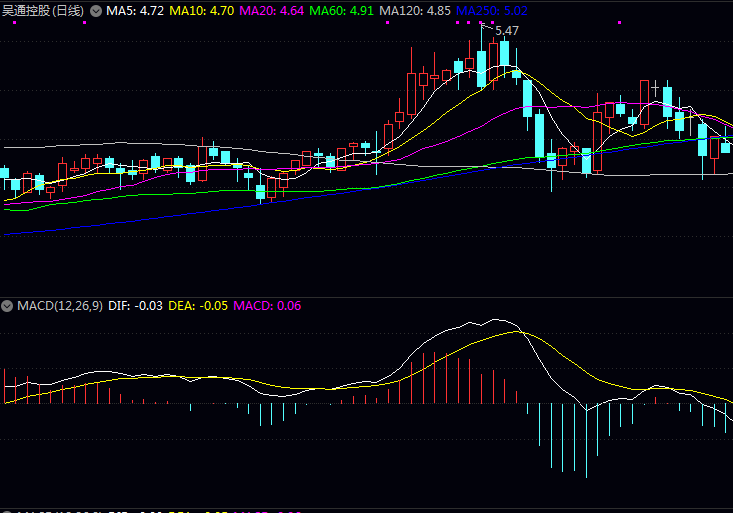Click the 5.47 high price annotation
The image size is (733, 513).
point(507,31)
